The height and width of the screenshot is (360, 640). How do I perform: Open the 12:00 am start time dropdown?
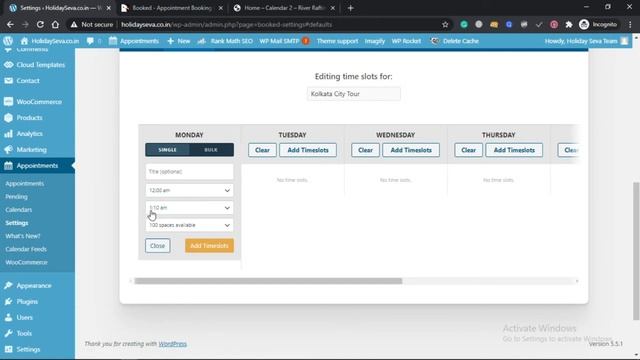pos(189,190)
